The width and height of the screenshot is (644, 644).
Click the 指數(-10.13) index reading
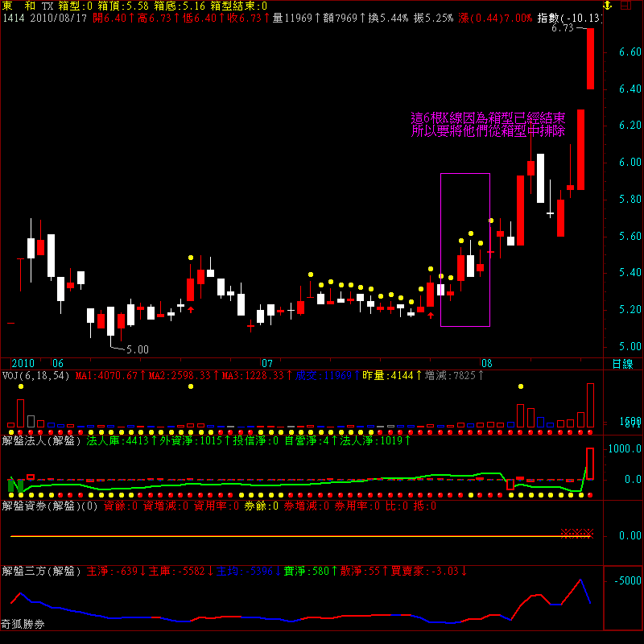[570, 18]
